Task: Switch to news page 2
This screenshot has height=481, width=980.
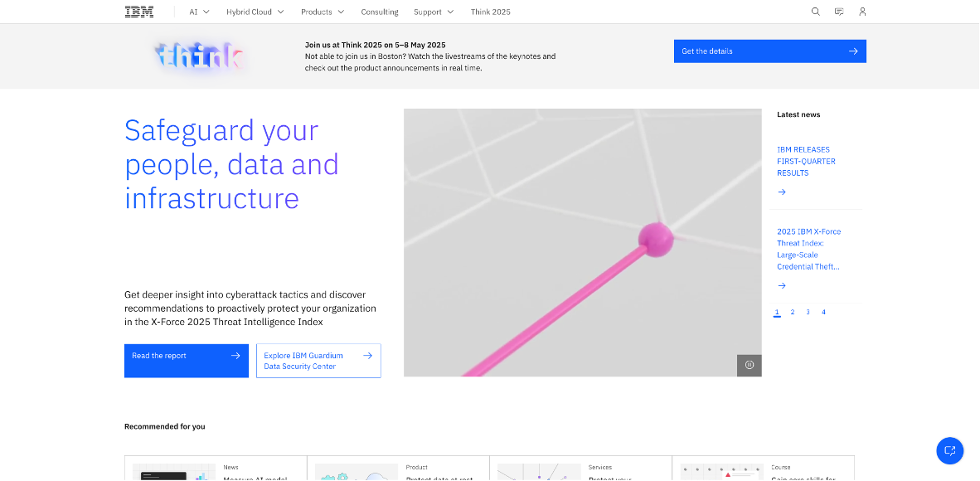Action: point(793,312)
